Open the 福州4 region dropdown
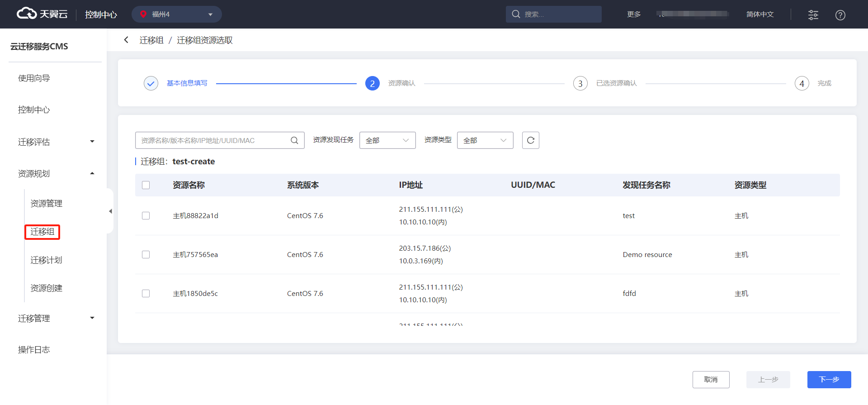 pos(177,14)
